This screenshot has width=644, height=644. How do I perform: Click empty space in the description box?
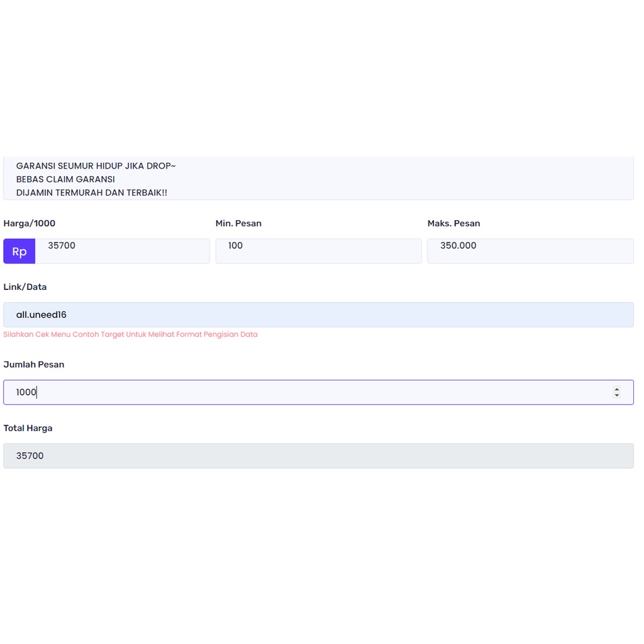tap(409, 179)
